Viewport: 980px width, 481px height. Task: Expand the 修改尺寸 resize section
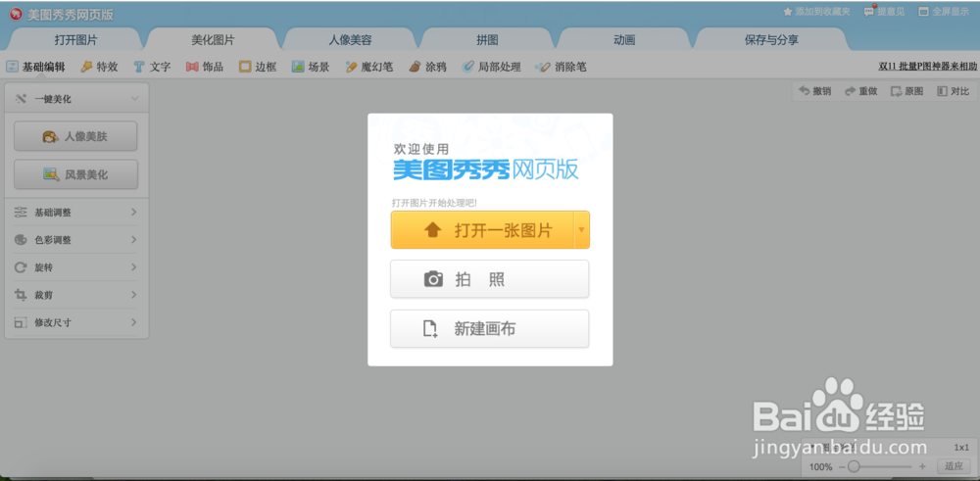(75, 322)
